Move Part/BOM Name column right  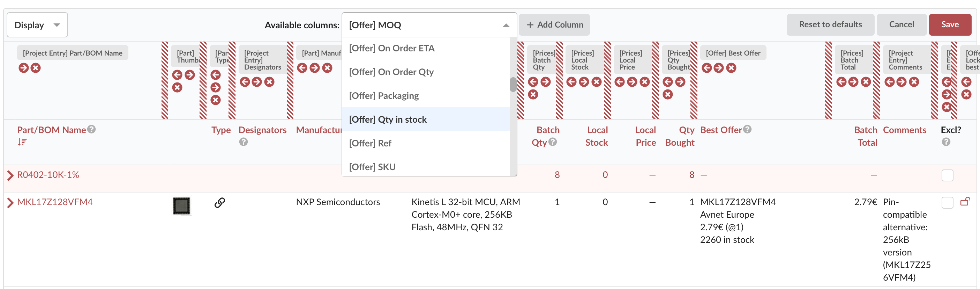pyautogui.click(x=24, y=68)
